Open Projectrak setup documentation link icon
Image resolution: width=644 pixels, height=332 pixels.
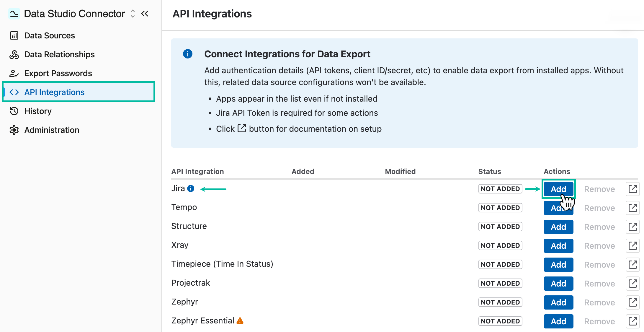633,284
